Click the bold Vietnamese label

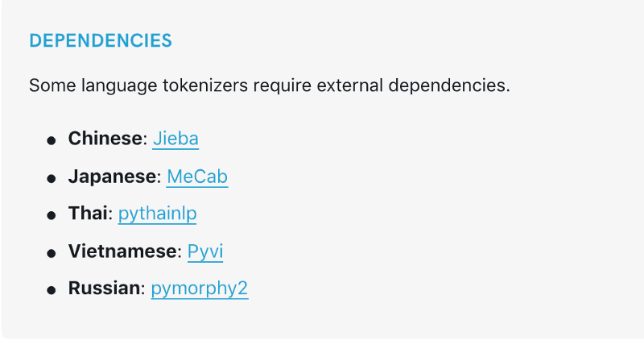122,251
